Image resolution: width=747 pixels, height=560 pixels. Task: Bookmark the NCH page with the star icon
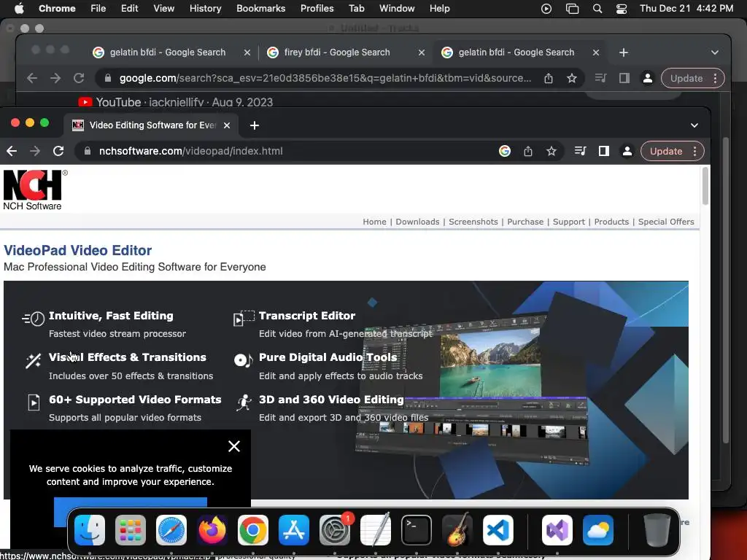click(551, 151)
